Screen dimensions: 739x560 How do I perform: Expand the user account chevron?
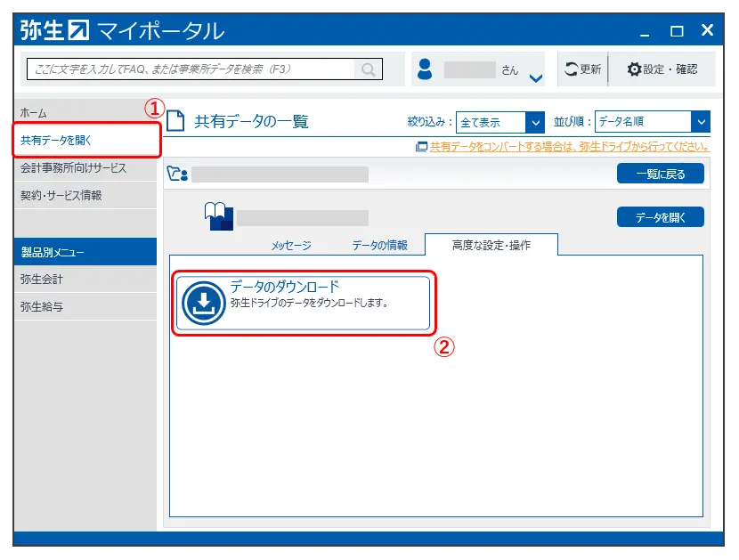click(535, 77)
